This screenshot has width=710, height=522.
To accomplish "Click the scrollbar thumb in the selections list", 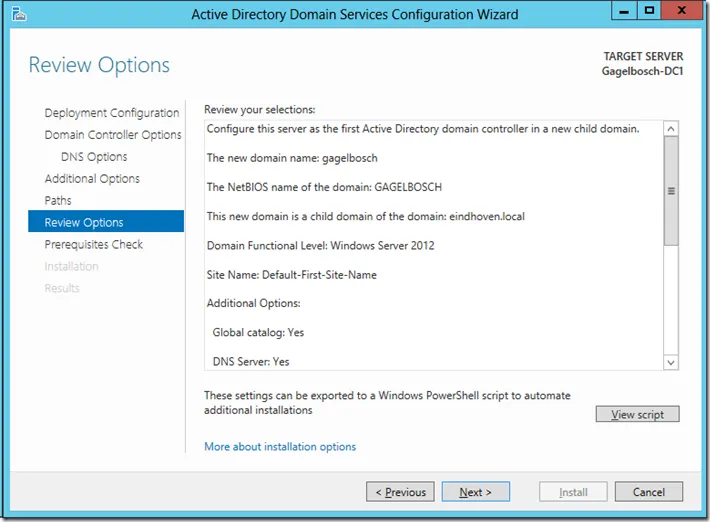I will pos(671,191).
